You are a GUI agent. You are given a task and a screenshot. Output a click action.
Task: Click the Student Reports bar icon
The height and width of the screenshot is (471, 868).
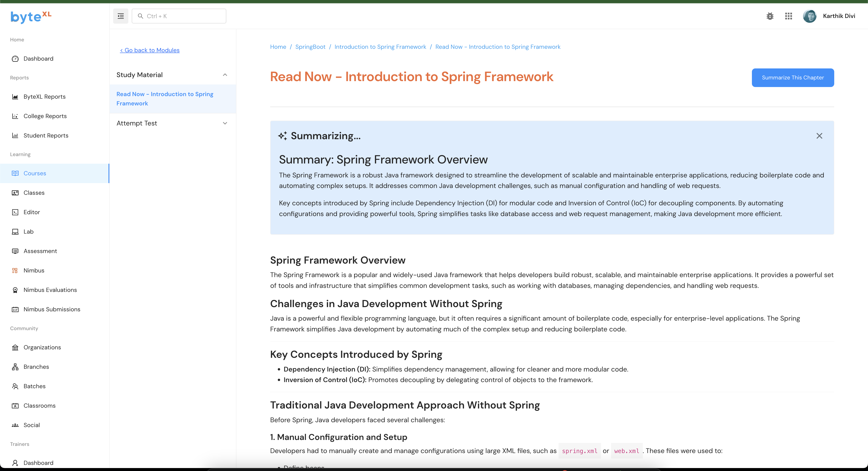[15, 136]
